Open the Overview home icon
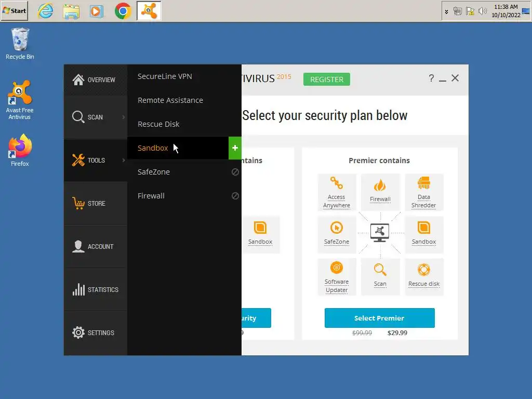The image size is (532, 399). click(x=78, y=79)
